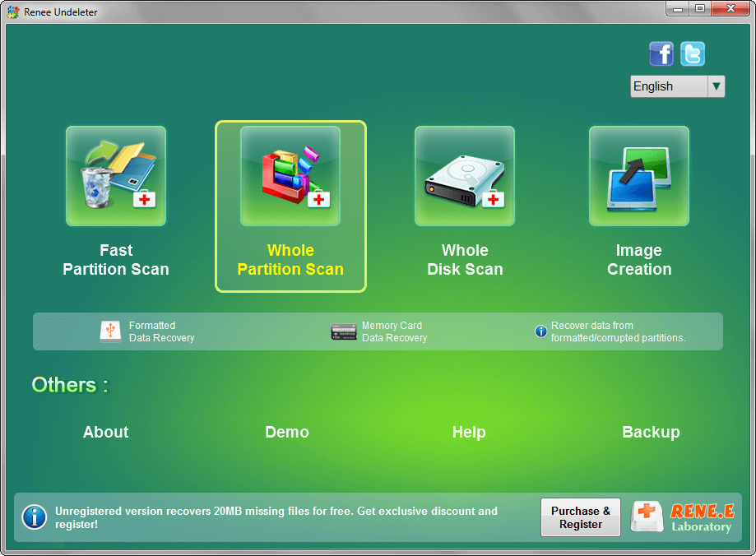
Task: Open the Backup link
Action: coord(651,433)
